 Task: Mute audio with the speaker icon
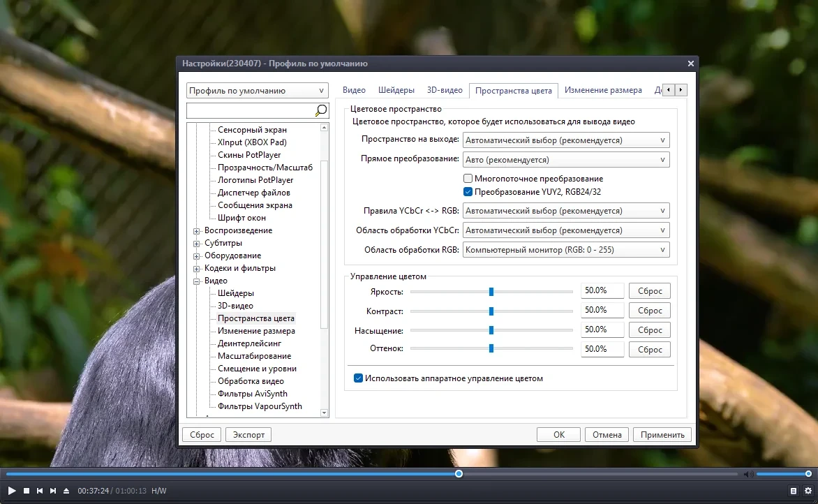tap(748, 474)
